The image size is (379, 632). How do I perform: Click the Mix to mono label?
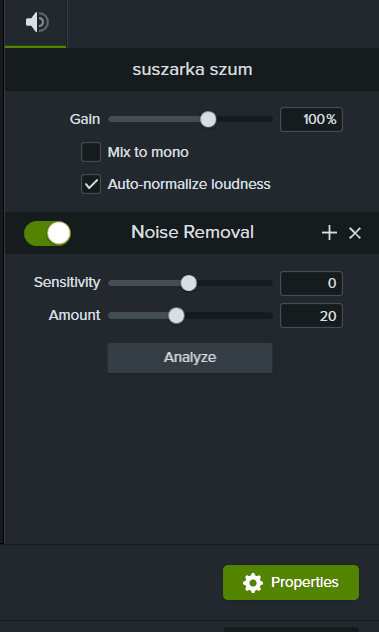pos(148,152)
